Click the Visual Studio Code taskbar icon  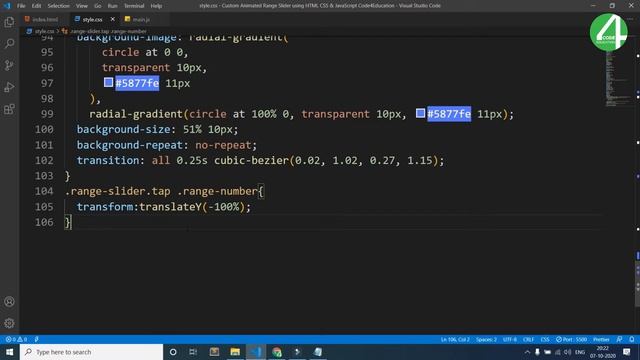pyautogui.click(x=256, y=352)
